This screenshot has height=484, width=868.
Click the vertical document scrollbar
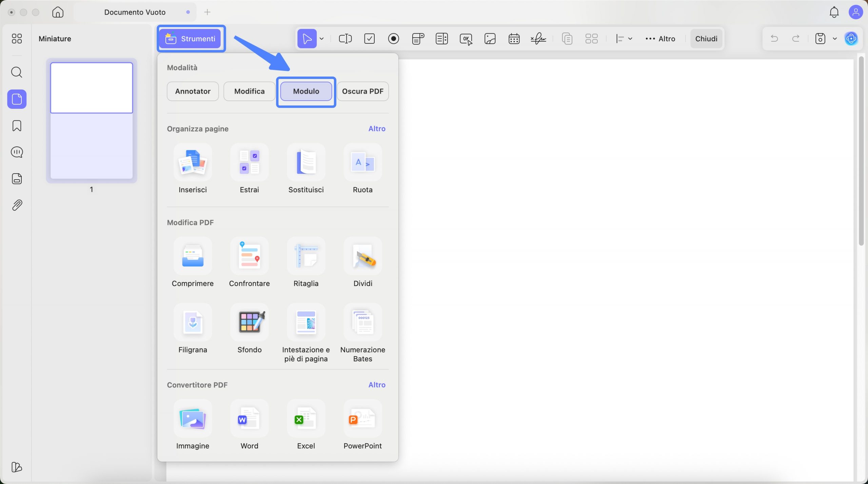tap(861, 151)
